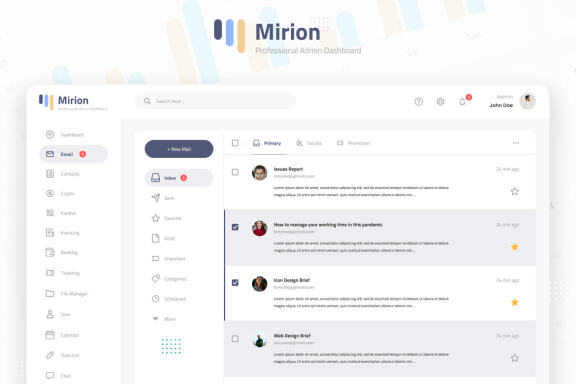Click the New Mail button
Image resolution: width=576 pixels, height=384 pixels.
(179, 149)
